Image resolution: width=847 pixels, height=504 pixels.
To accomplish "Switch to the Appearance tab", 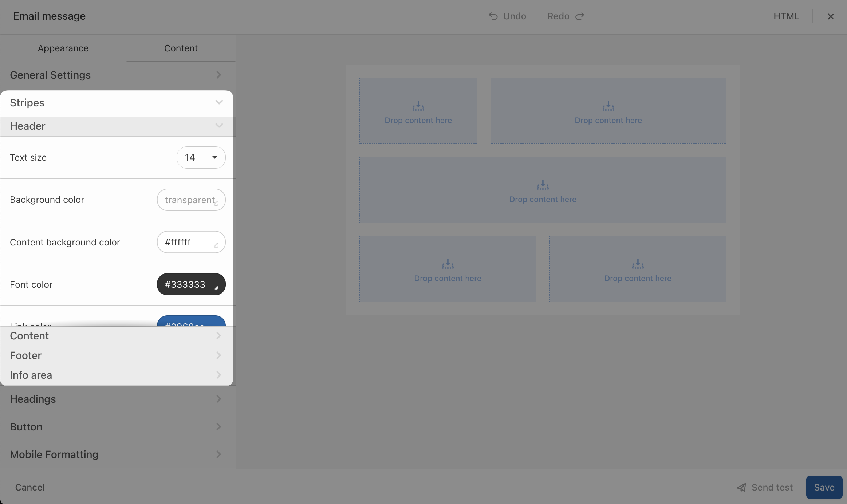I will [63, 48].
